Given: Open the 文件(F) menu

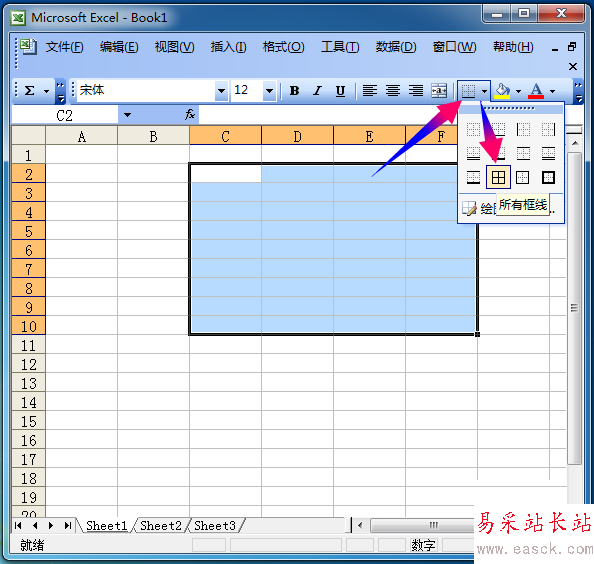Looking at the screenshot, I should (64, 47).
